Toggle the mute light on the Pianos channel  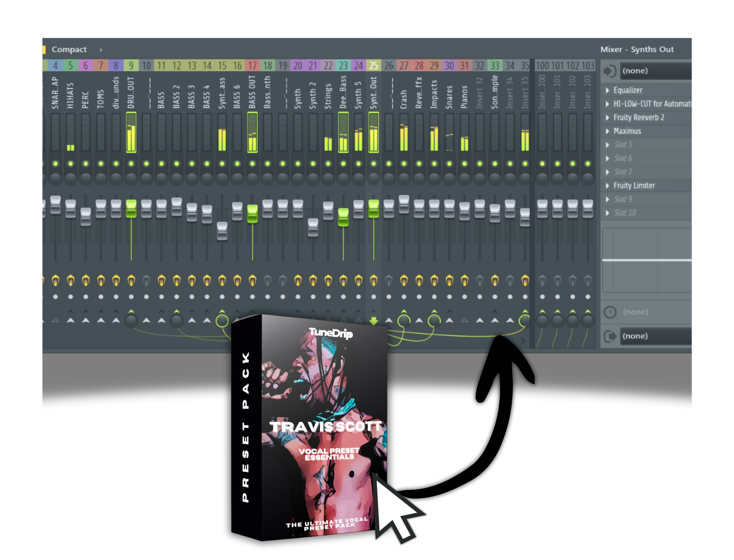(465, 163)
